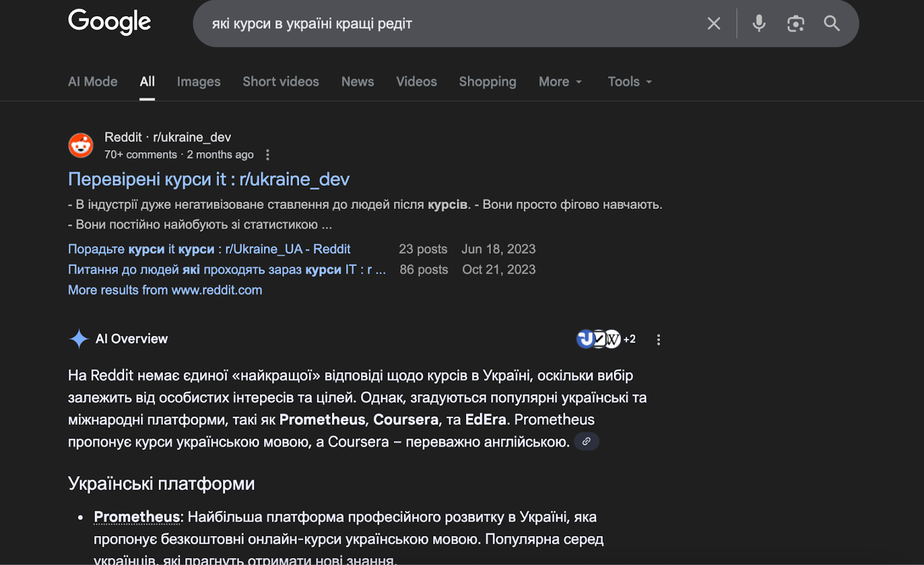
Task: Click the citation link chip after англійською
Action: click(586, 441)
